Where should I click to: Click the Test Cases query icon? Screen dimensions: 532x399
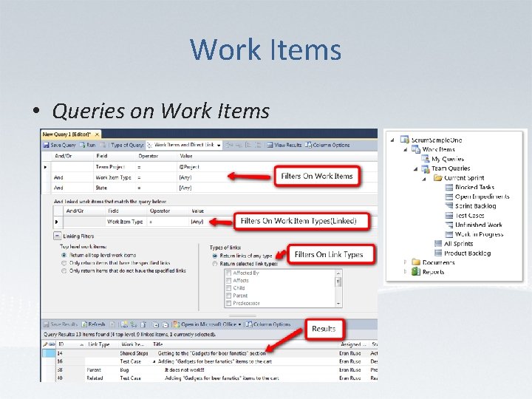coord(449,215)
